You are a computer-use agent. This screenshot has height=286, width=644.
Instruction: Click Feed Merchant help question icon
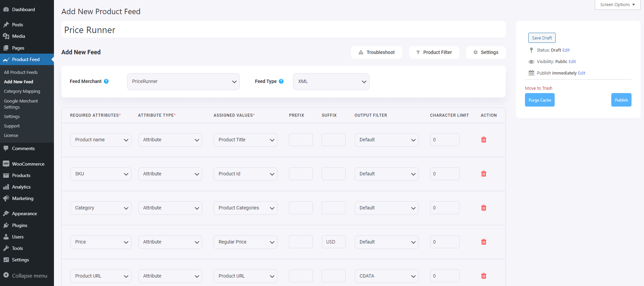coord(106,81)
